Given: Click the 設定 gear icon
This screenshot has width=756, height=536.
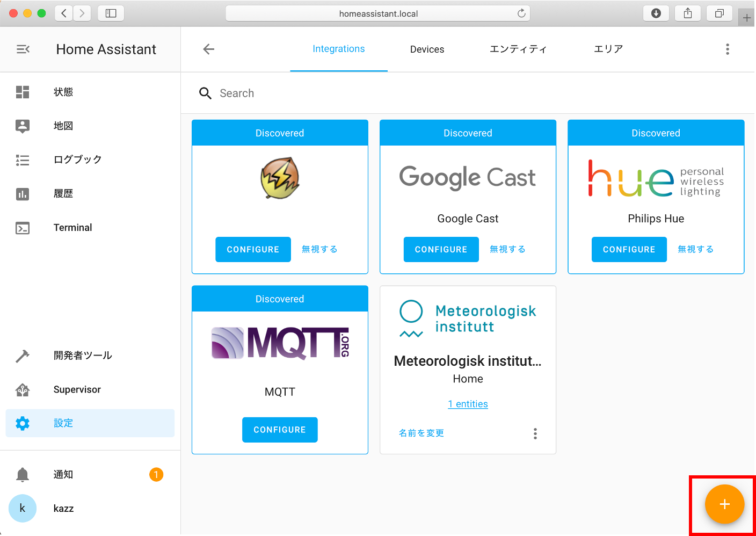Looking at the screenshot, I should [x=23, y=424].
